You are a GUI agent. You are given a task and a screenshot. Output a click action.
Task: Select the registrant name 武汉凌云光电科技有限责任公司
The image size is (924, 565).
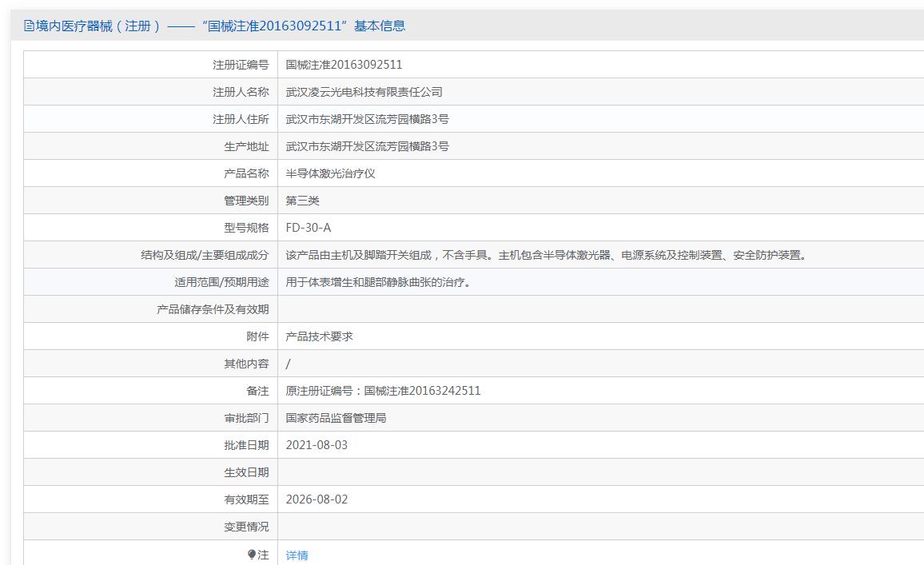(364, 92)
